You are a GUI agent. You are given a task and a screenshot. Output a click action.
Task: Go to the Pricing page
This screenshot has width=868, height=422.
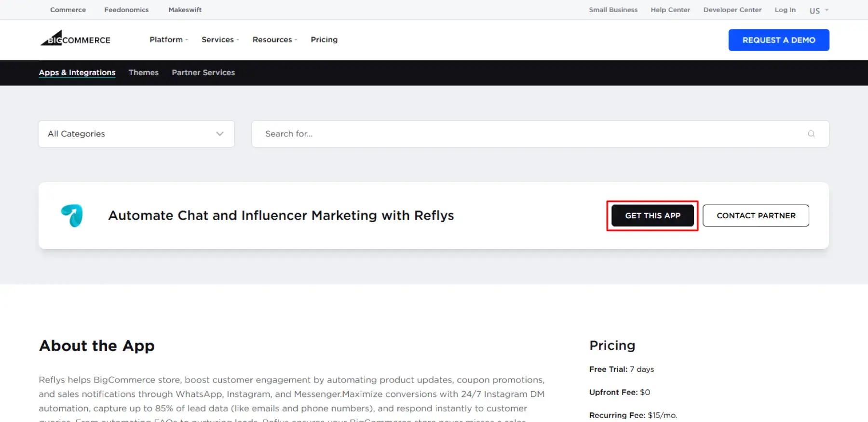click(x=324, y=40)
